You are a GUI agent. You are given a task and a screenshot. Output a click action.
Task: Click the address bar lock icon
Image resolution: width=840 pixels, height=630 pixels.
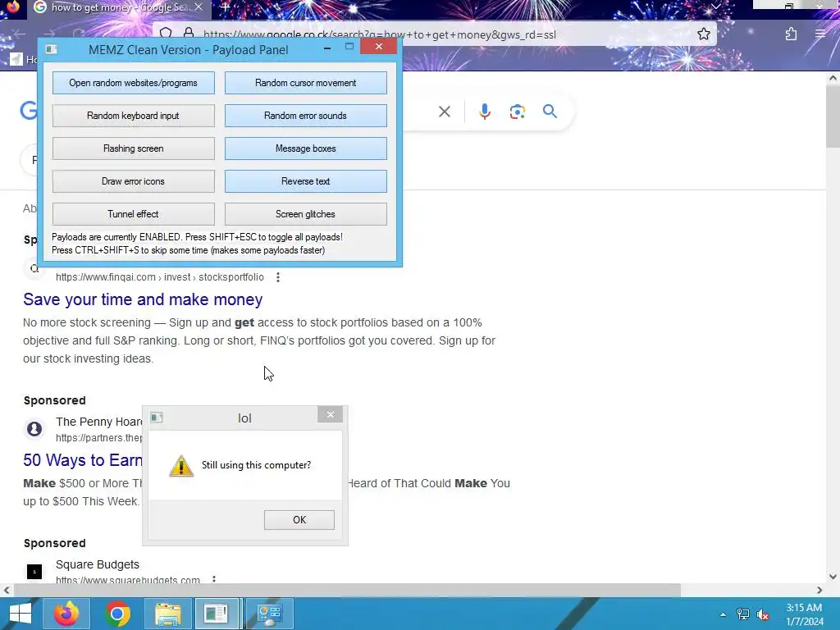coord(189,33)
